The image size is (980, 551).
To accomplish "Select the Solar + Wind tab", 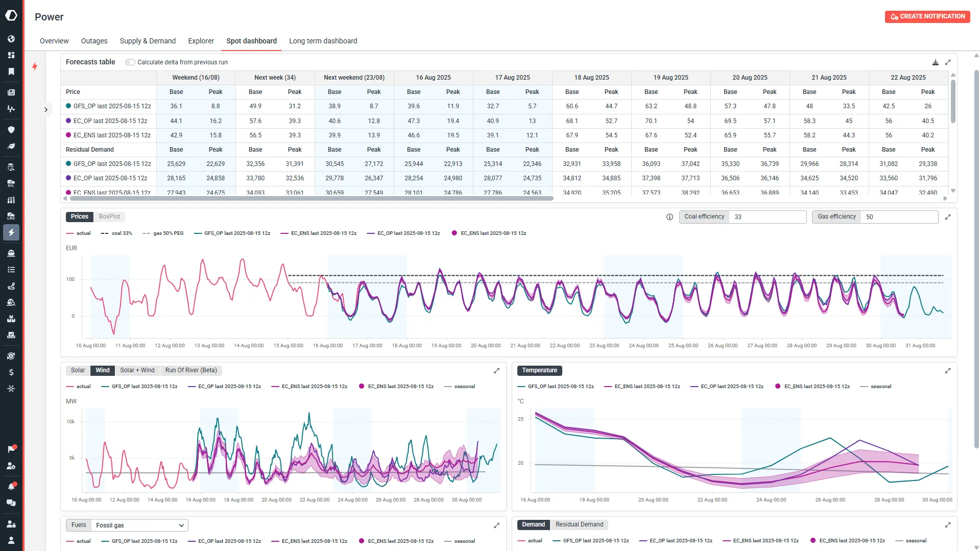I will tap(137, 371).
